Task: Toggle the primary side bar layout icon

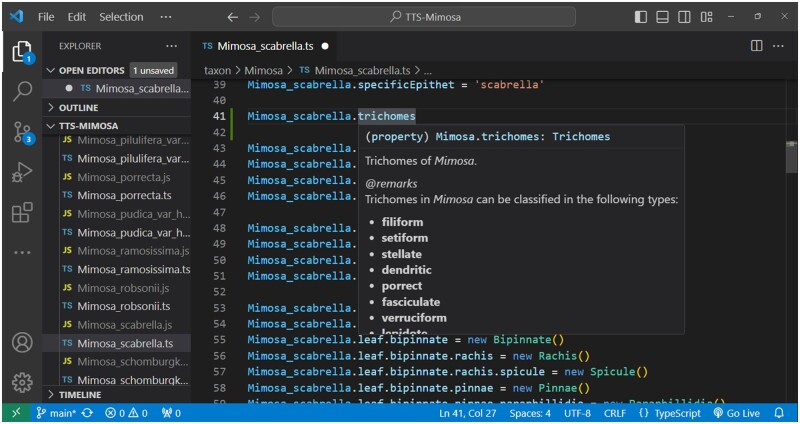Action: 641,17
